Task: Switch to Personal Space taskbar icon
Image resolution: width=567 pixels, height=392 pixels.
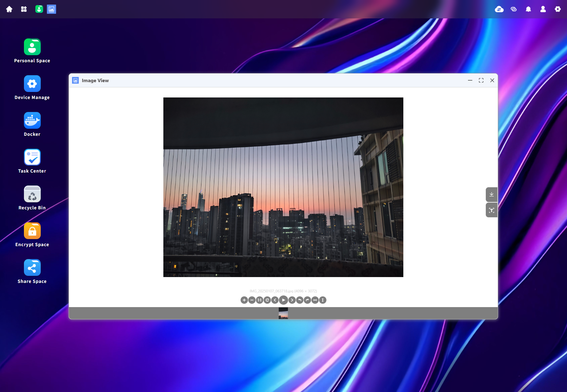Action: [39, 9]
